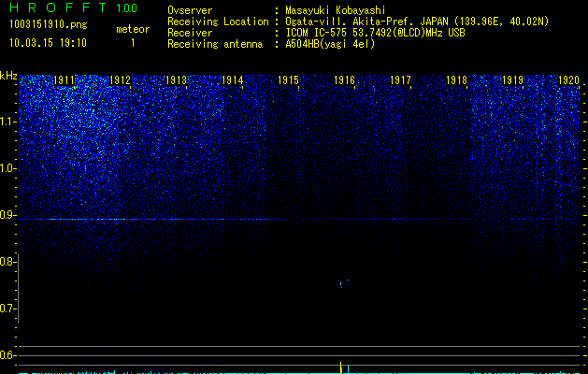Screen dimensions: 588x374
Task: Click the Receiver field label
Action: [x=190, y=33]
